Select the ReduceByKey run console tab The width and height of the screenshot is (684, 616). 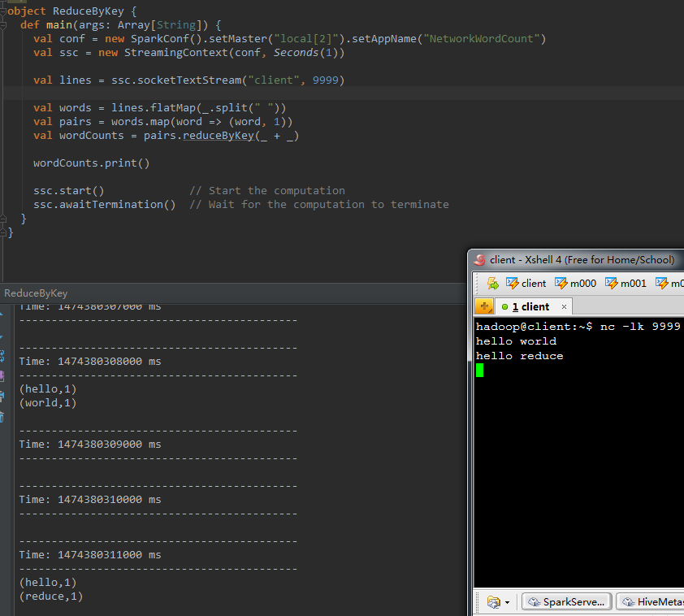(36, 293)
